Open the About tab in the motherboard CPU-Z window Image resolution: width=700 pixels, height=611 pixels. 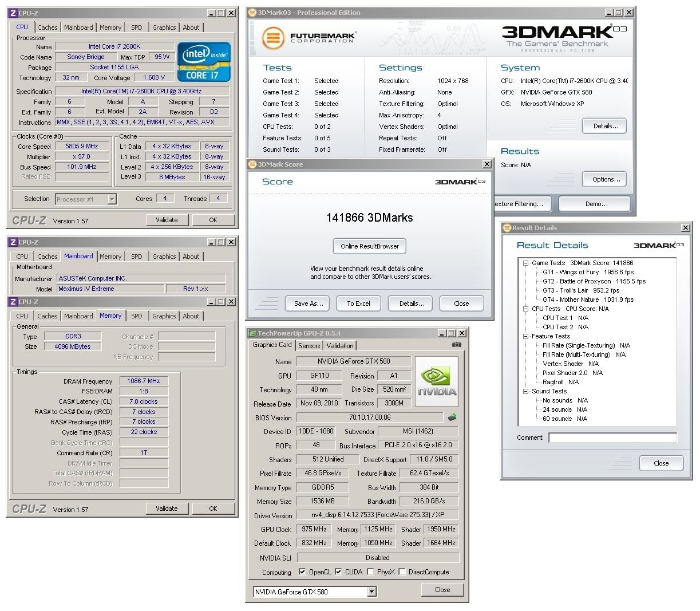pyautogui.click(x=191, y=257)
